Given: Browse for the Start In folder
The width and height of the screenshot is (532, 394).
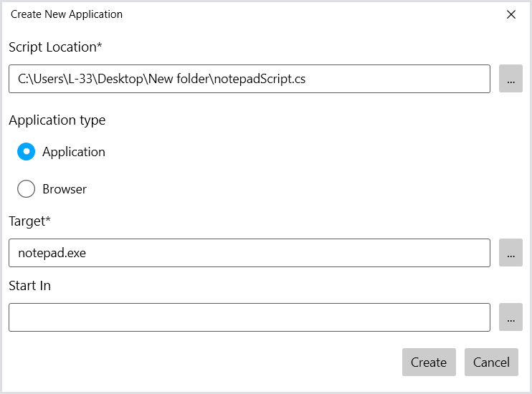Looking at the screenshot, I should 510,317.
